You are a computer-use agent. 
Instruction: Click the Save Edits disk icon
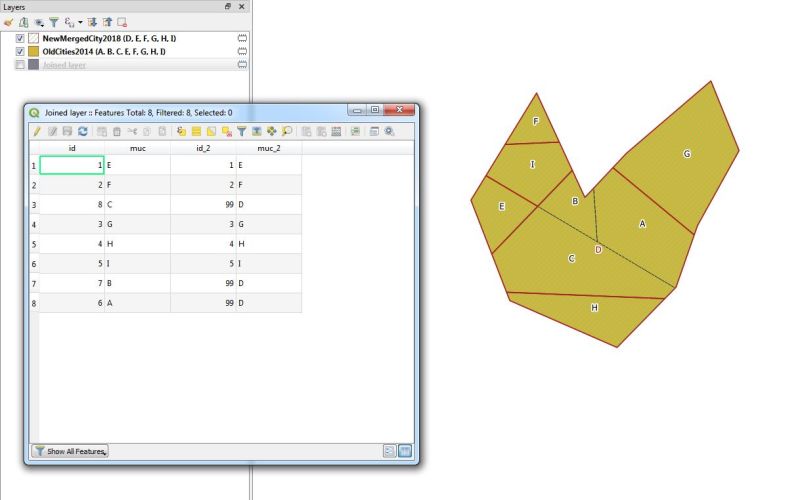(x=67, y=132)
